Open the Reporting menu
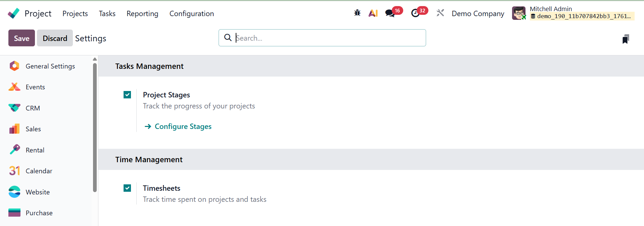 142,13
